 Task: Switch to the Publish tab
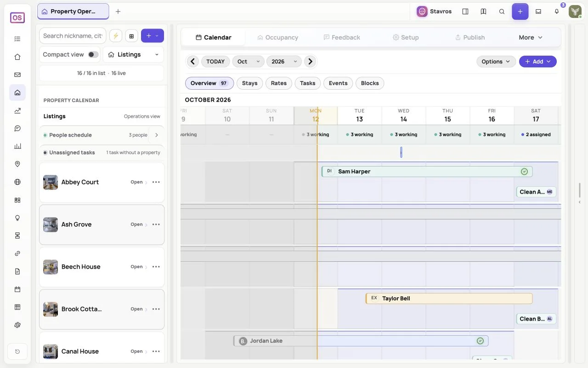469,37
